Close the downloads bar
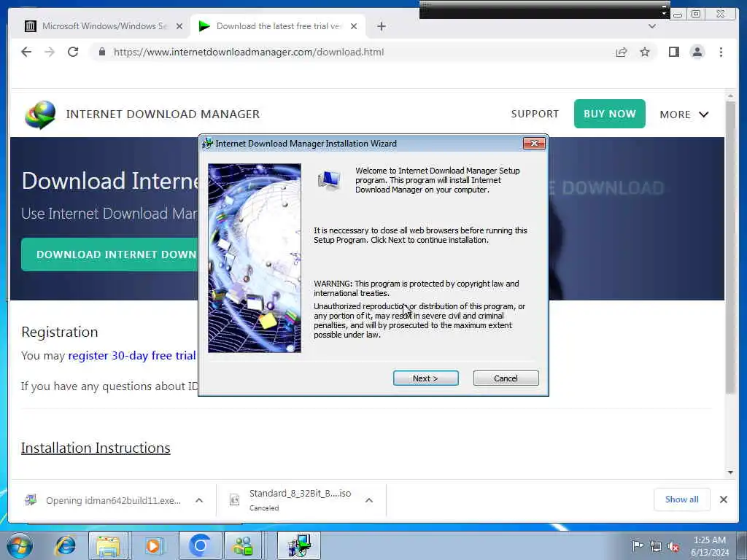 pos(723,499)
